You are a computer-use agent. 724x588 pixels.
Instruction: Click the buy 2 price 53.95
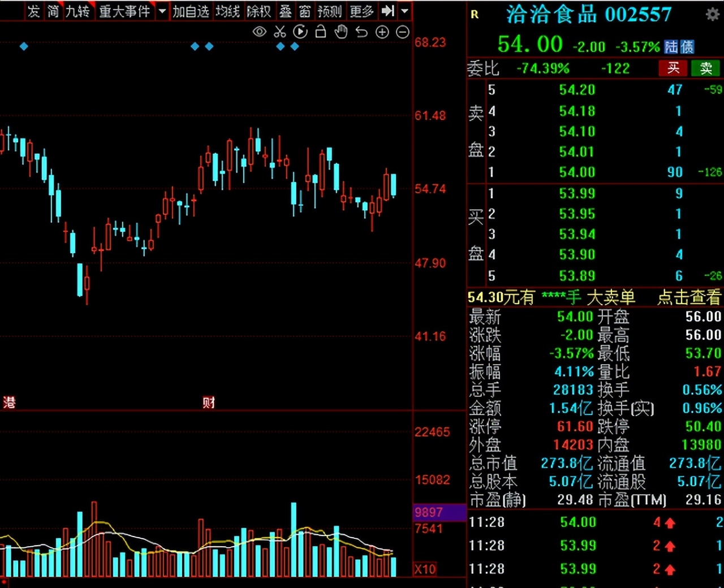[577, 214]
